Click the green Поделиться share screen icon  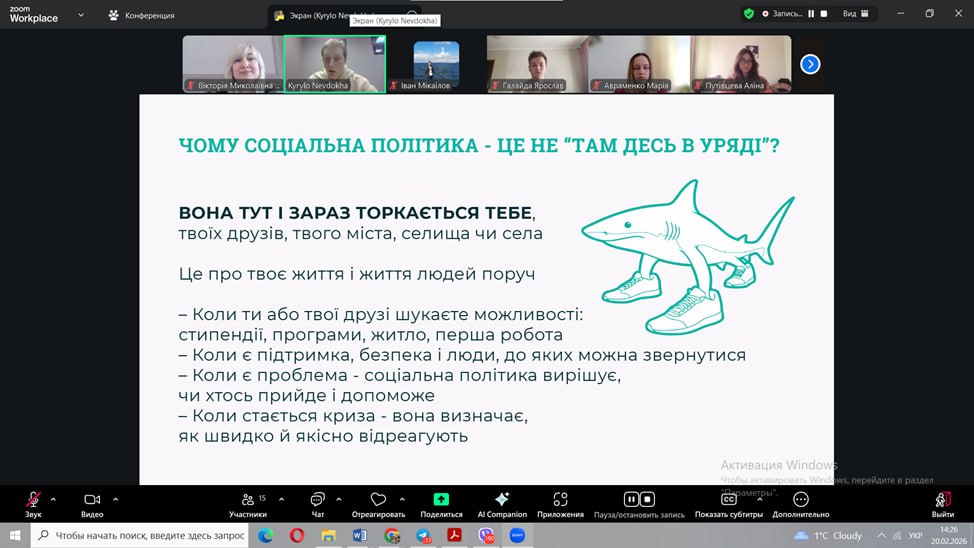pos(441,499)
